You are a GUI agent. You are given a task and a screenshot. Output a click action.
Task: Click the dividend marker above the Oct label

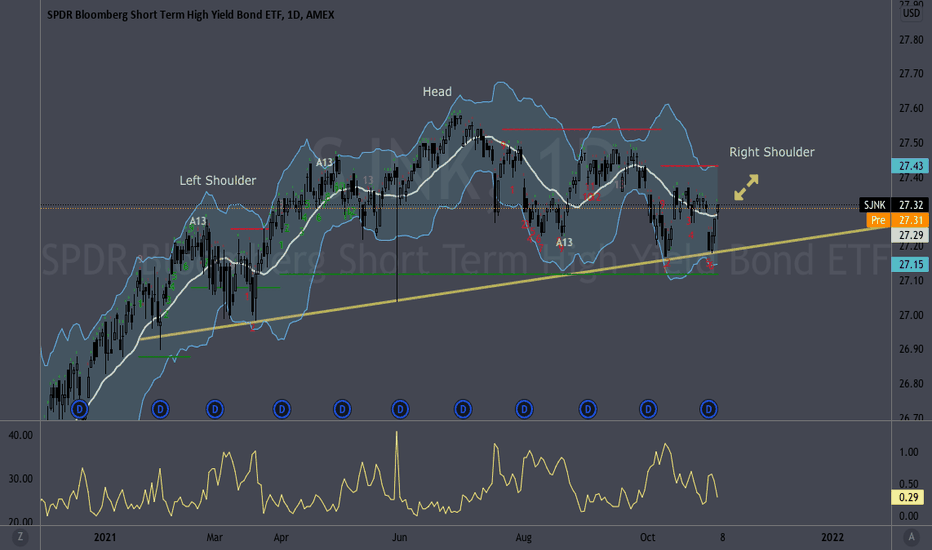click(648, 409)
